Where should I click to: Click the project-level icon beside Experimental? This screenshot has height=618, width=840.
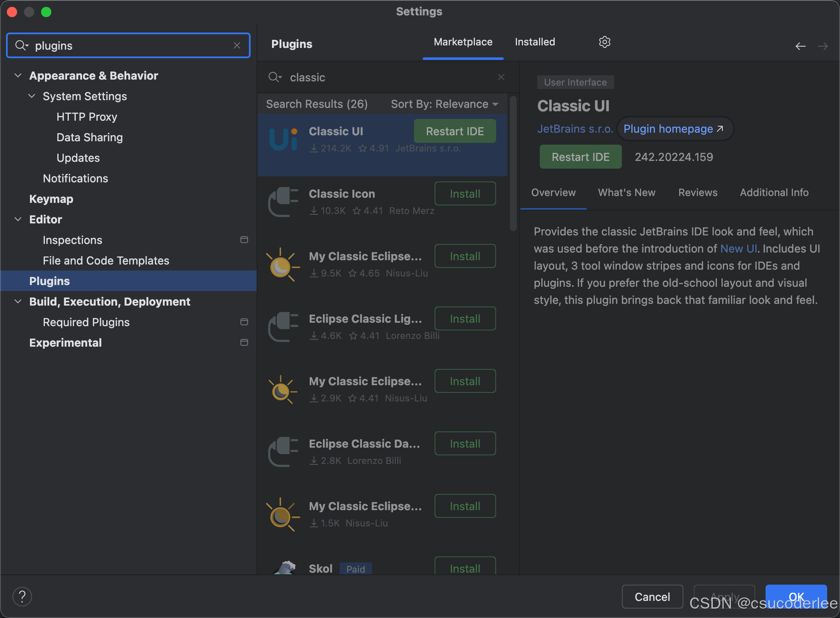pyautogui.click(x=244, y=342)
